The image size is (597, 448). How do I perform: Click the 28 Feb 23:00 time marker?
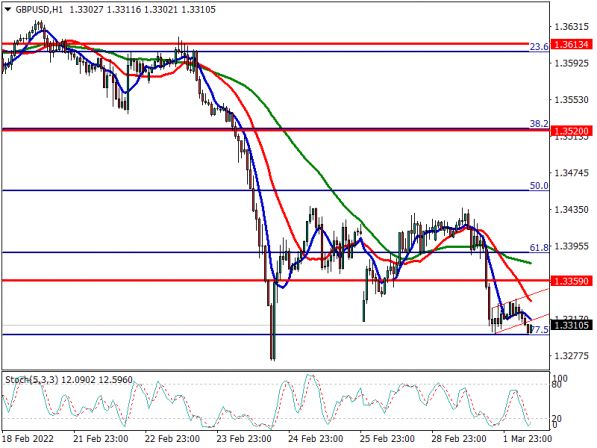(x=459, y=438)
